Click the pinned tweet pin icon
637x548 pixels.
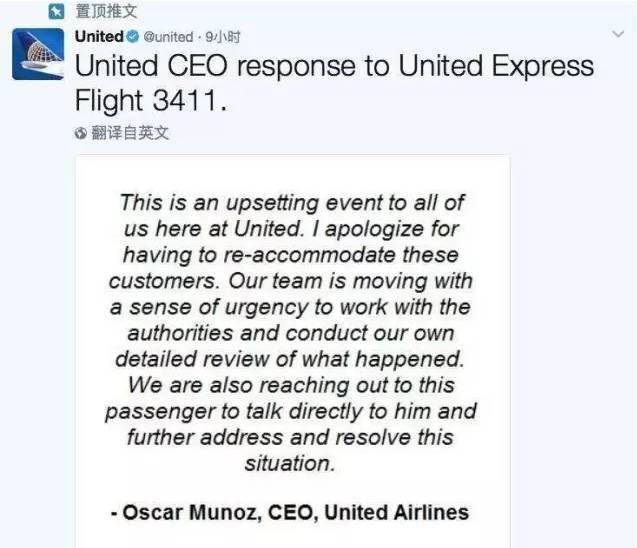click(x=56, y=11)
